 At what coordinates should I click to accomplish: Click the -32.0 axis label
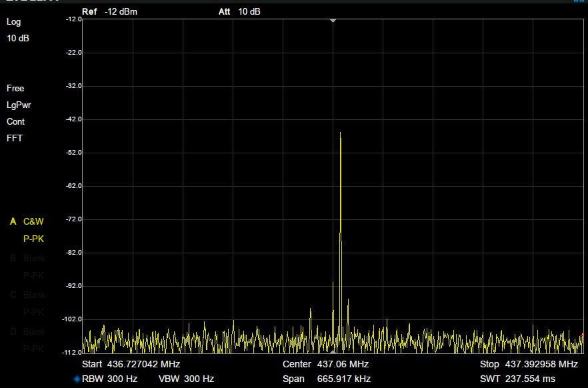click(x=73, y=86)
